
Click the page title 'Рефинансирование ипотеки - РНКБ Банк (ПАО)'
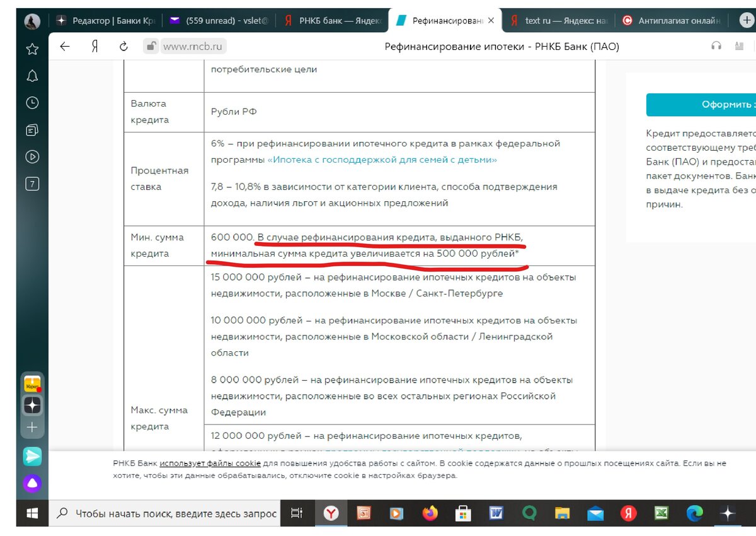(x=501, y=46)
